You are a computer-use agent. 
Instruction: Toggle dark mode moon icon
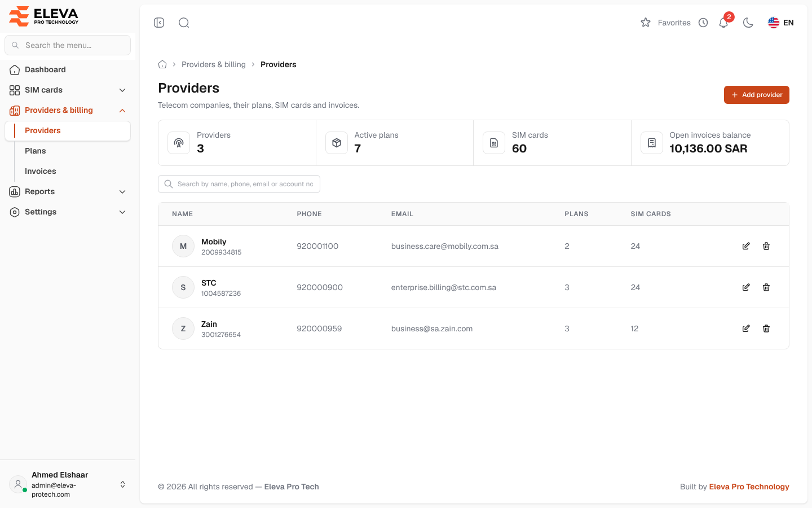click(748, 23)
